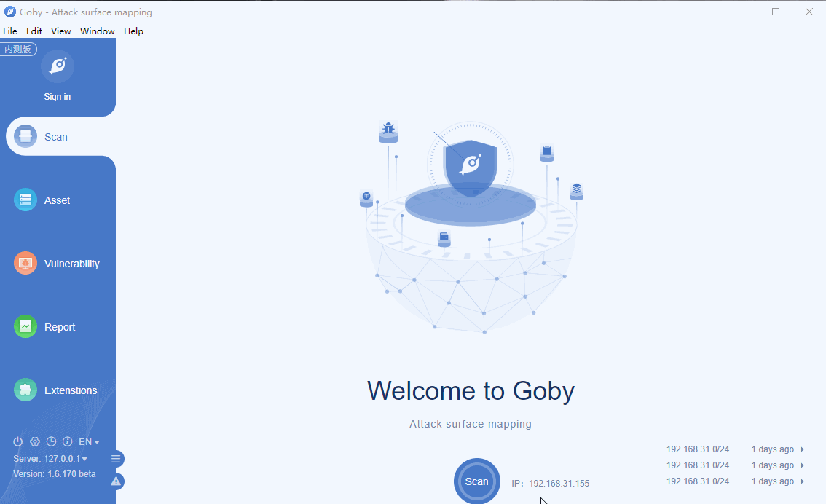Expand the Server 127.0.0.1 dropdown
Viewport: 826px width, 504px height.
click(50, 459)
